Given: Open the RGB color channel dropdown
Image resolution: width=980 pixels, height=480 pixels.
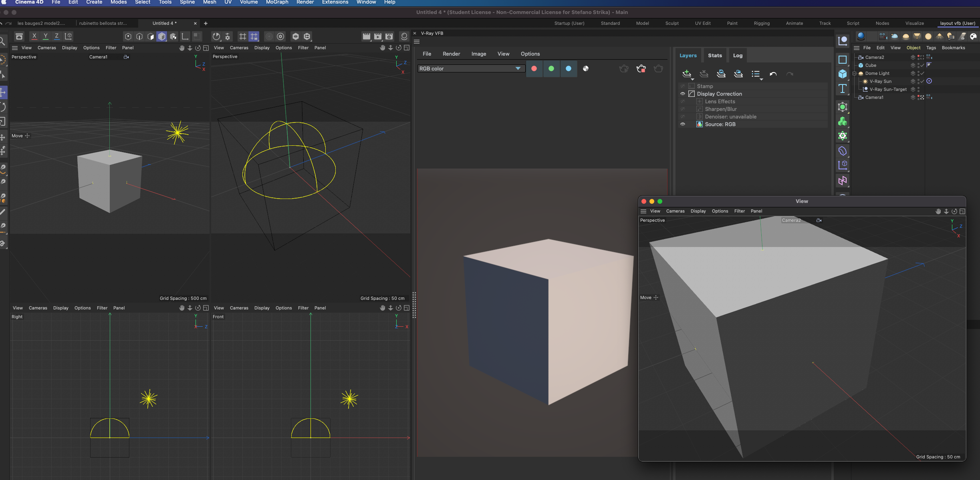Looking at the screenshot, I should (x=470, y=68).
